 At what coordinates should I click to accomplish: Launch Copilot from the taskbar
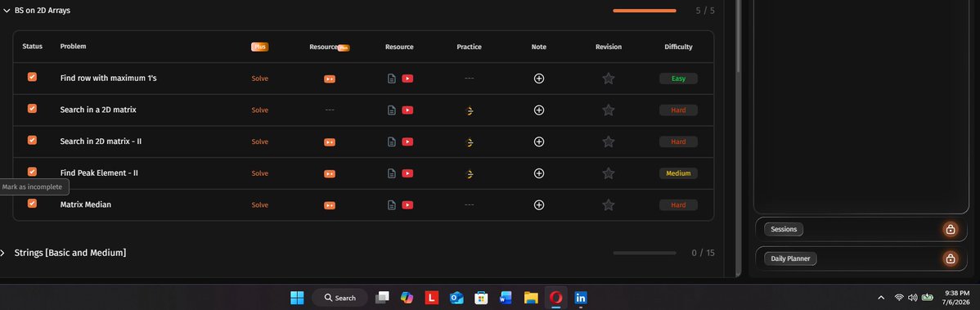[x=407, y=298]
